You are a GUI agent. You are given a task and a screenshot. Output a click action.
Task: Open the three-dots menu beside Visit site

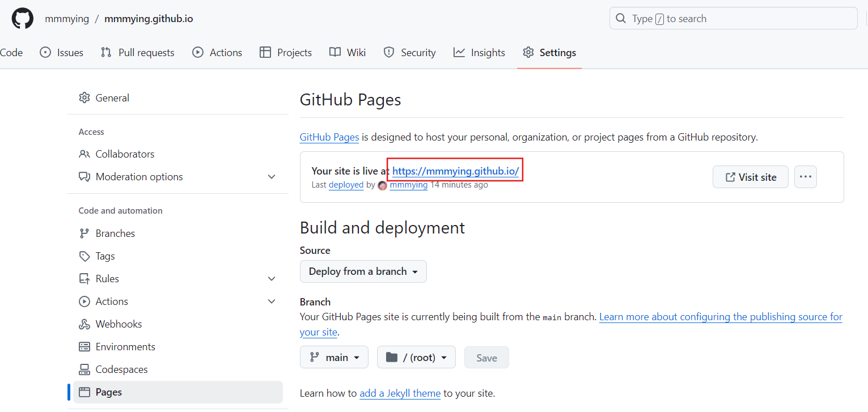(806, 177)
